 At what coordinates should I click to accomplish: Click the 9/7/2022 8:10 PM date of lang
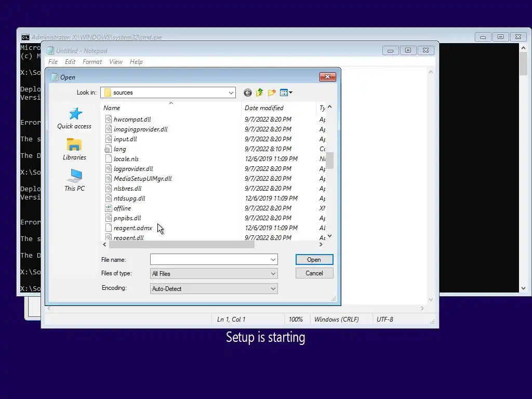click(x=268, y=149)
